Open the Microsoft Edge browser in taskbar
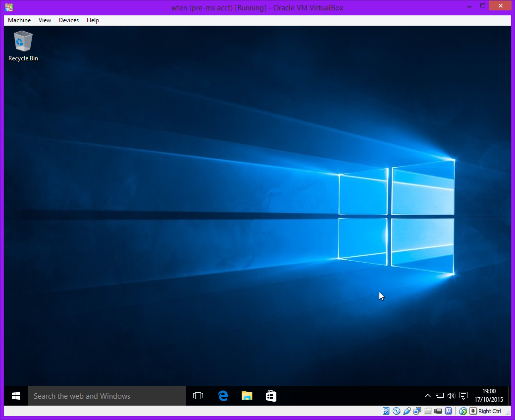The height and width of the screenshot is (420, 515). 223,396
